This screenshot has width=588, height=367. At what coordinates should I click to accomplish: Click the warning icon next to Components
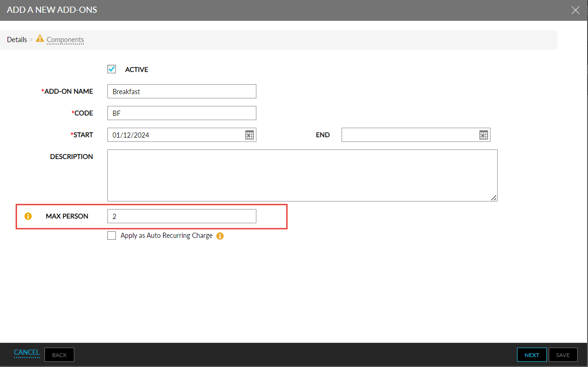(40, 39)
